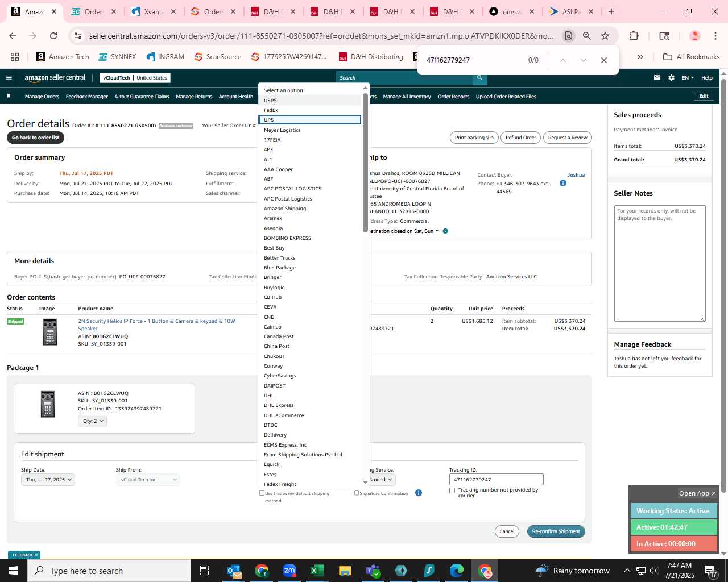Close the find-in-page bar
728x582 pixels.
click(604, 60)
